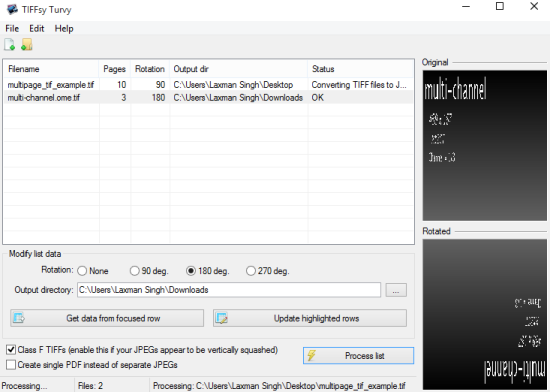This screenshot has height=392, width=550.
Task: Select the 270 deg. rotation option
Action: pos(267,271)
